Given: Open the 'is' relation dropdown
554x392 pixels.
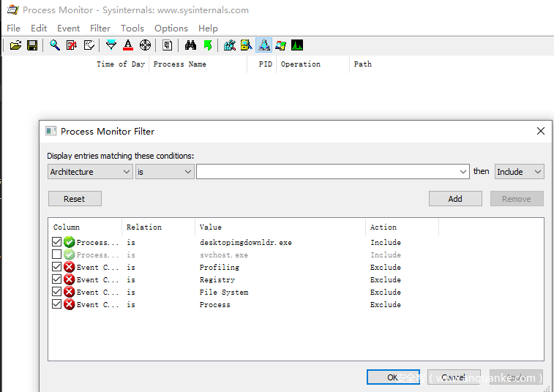Looking at the screenshot, I should click(165, 172).
